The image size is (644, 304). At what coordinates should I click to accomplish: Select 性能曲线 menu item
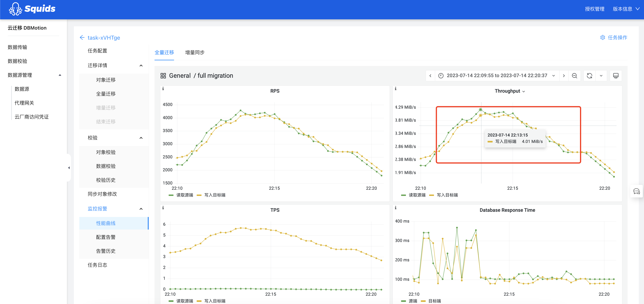[x=114, y=223]
